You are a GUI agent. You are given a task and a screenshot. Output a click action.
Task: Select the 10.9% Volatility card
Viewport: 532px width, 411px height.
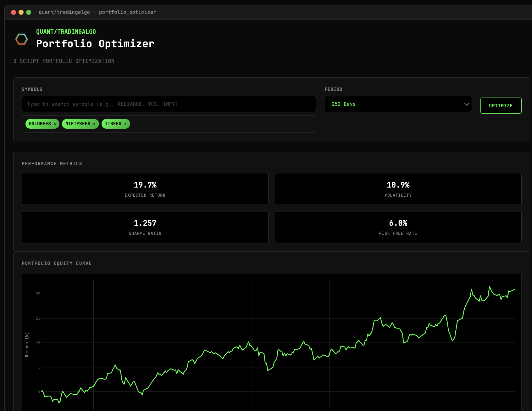pos(398,189)
